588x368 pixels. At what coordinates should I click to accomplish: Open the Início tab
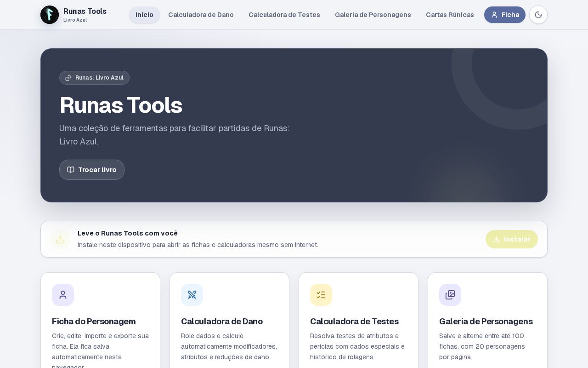pyautogui.click(x=144, y=15)
